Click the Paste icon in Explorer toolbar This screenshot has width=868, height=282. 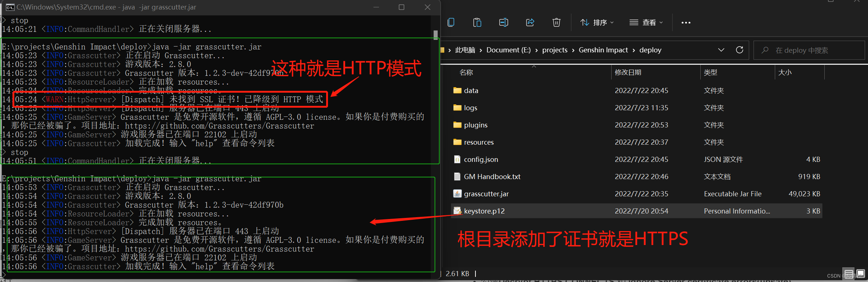[x=477, y=22]
